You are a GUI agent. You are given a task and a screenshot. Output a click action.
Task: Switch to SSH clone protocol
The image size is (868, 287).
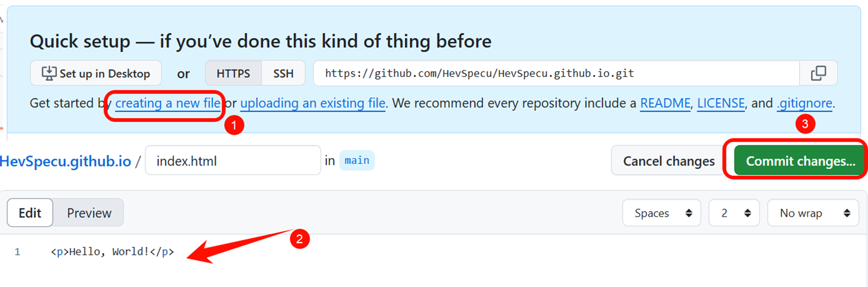coord(283,73)
